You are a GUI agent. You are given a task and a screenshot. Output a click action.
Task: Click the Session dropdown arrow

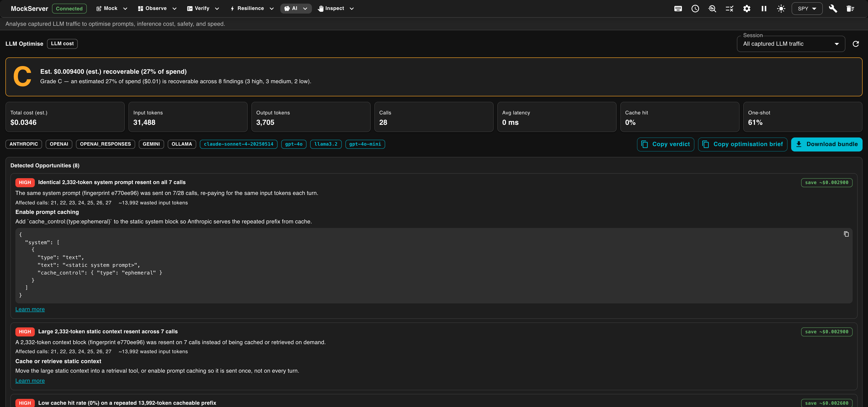pos(836,44)
